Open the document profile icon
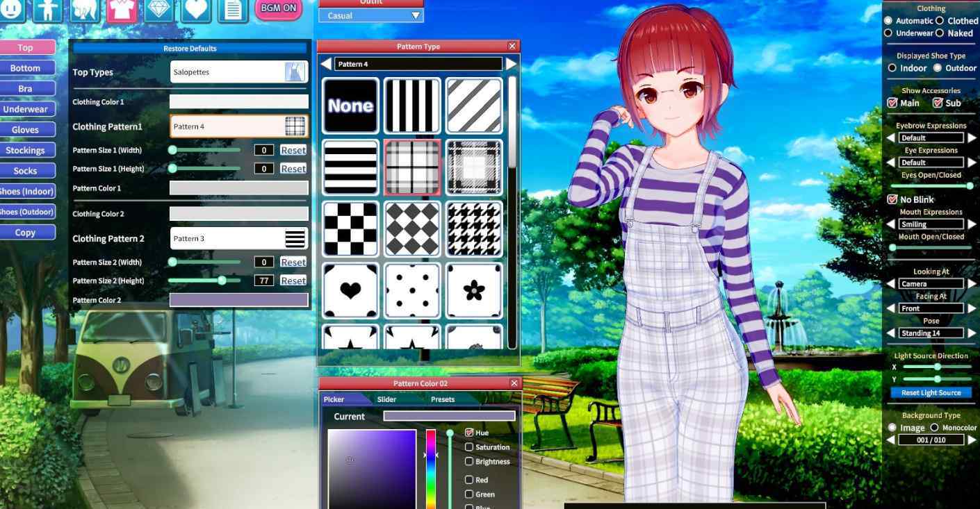The image size is (980, 509). [233, 9]
